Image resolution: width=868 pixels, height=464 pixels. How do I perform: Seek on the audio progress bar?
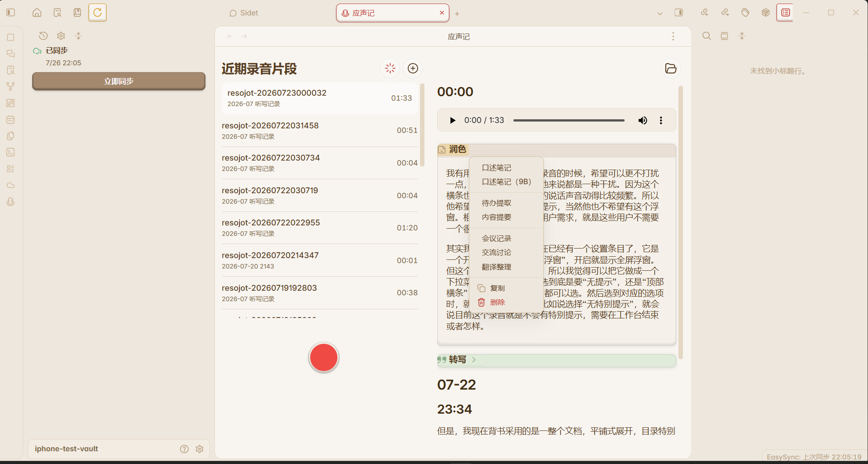[569, 120]
